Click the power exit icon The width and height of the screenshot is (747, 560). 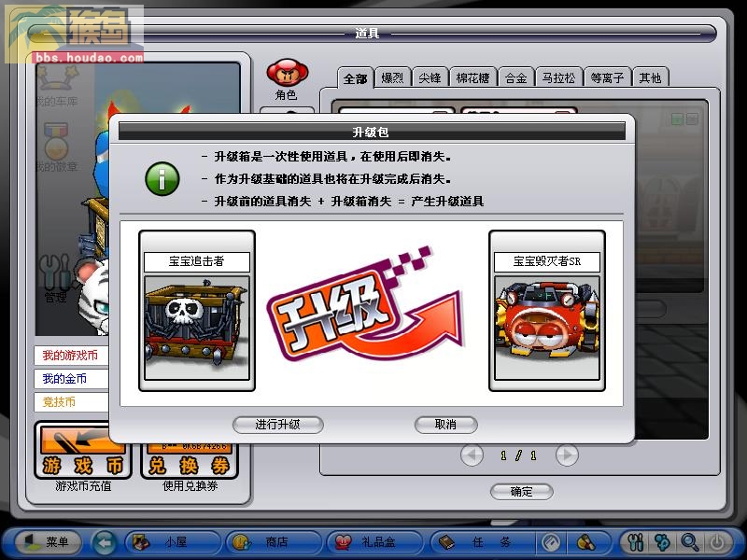tap(717, 542)
